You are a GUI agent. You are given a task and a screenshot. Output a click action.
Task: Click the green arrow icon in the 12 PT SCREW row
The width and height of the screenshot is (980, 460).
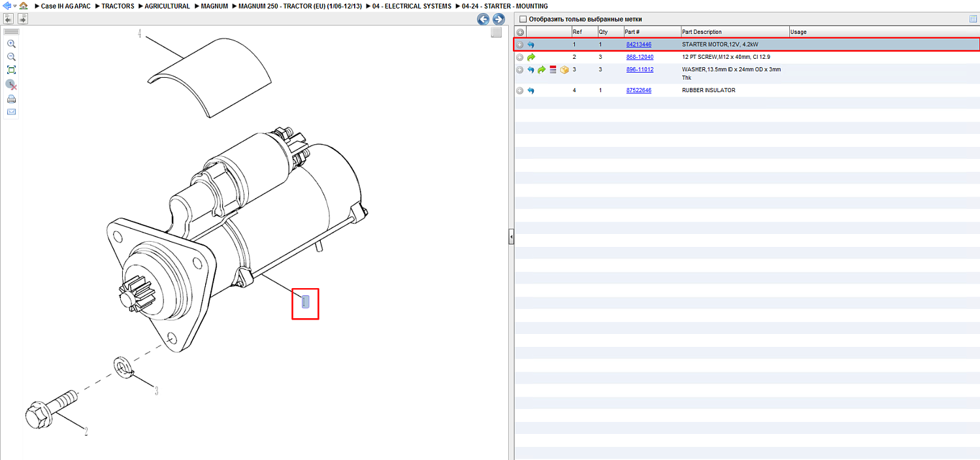coord(531,57)
